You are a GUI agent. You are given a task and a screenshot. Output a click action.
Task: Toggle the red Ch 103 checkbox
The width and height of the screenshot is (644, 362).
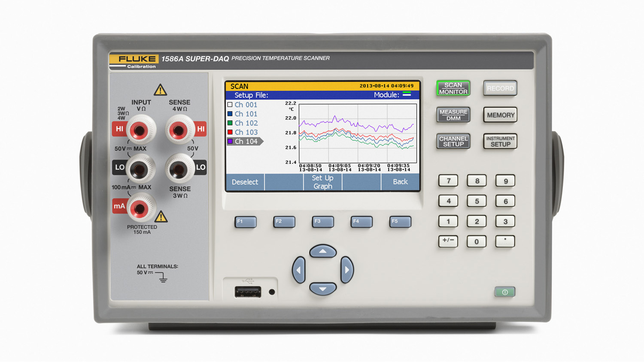coord(230,132)
